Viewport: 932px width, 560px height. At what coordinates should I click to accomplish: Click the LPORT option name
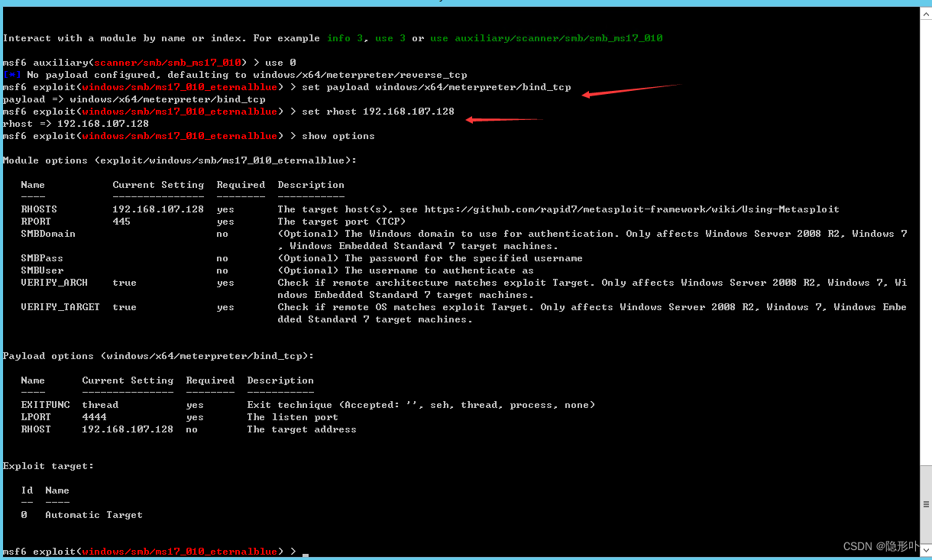tap(36, 417)
